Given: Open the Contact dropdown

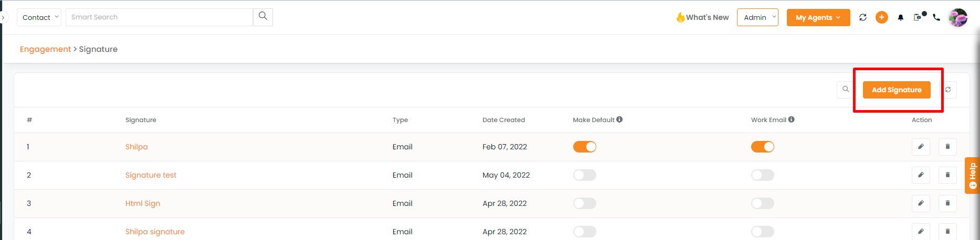Looking at the screenshot, I should tap(39, 17).
